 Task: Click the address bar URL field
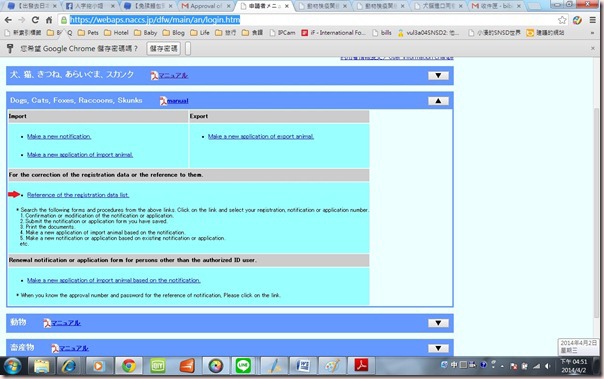(308, 20)
